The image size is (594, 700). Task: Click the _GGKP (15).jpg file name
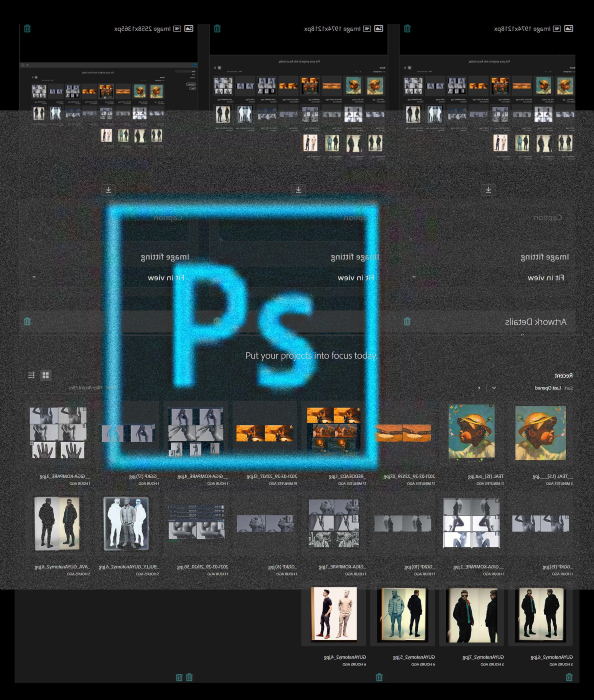[x=558, y=567]
